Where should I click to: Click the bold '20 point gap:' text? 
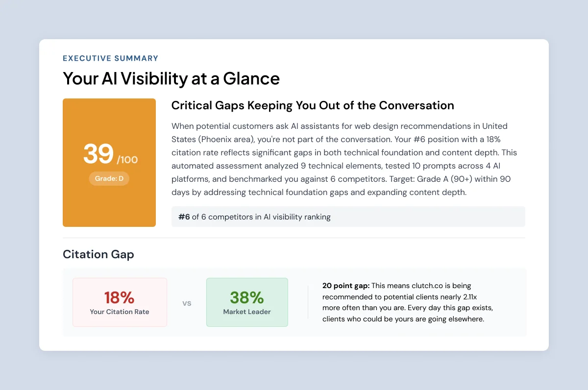(x=346, y=285)
